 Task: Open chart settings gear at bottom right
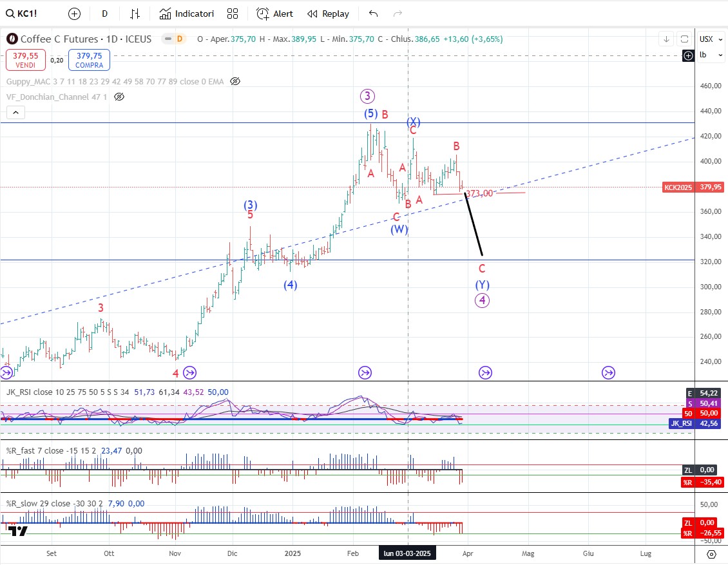(711, 553)
